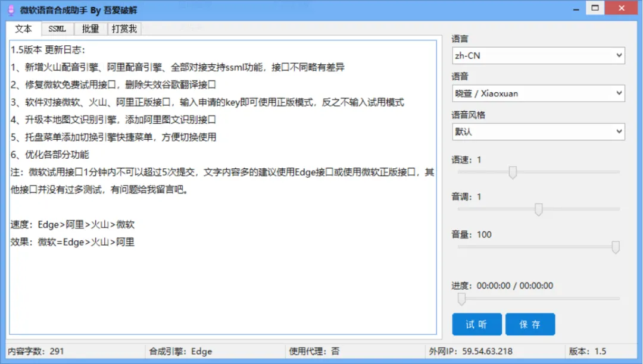The width and height of the screenshot is (643, 364).
Task: Click the 音调 slider handle
Action: click(538, 209)
